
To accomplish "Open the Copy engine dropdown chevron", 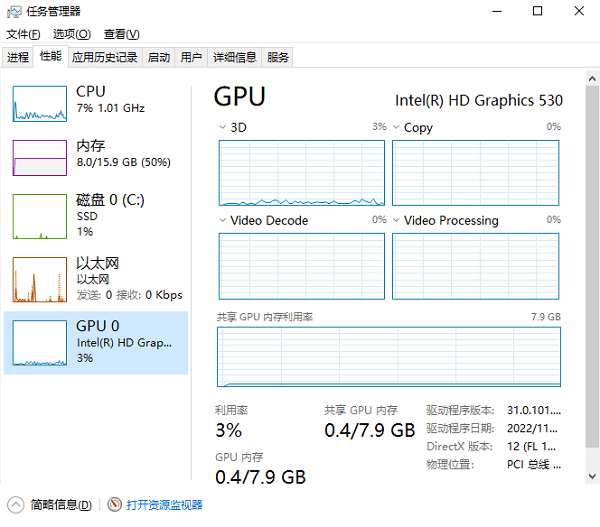I will point(396,127).
